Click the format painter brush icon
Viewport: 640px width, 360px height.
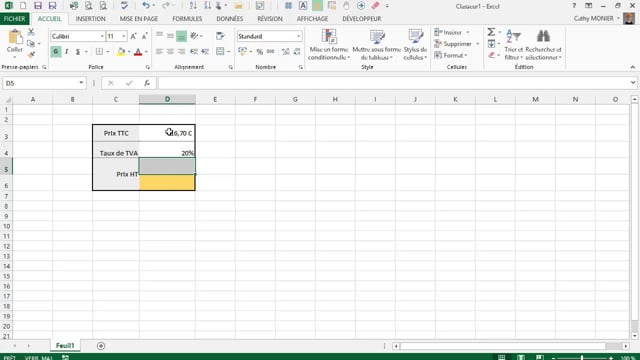pos(31,55)
